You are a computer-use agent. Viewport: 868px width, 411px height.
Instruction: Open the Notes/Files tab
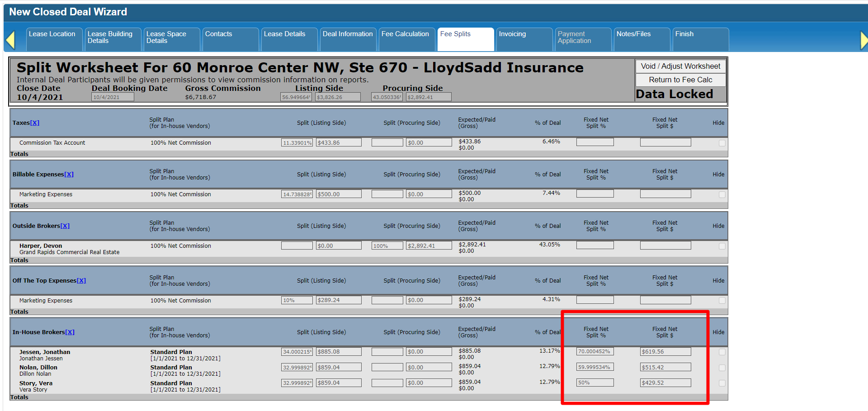coord(633,34)
